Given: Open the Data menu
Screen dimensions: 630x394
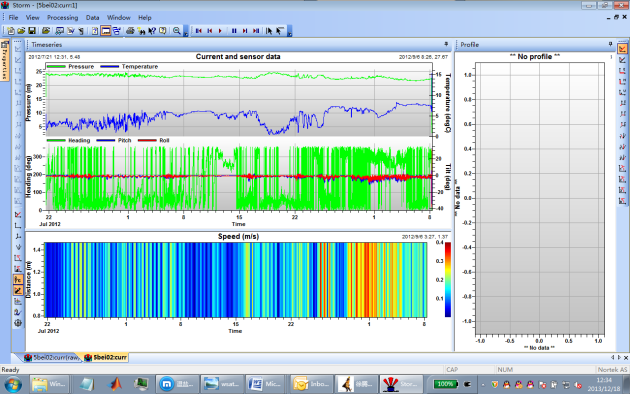Looking at the screenshot, I should click(x=92, y=18).
